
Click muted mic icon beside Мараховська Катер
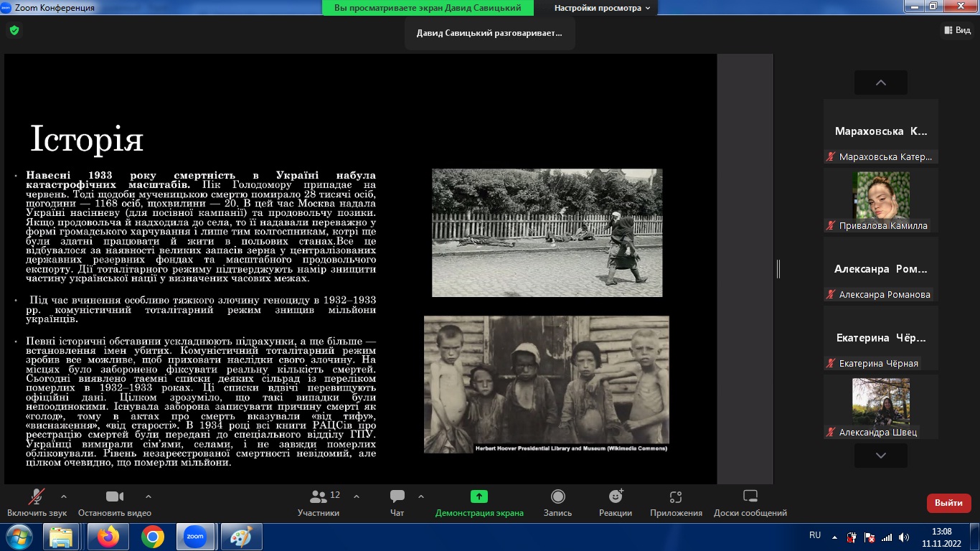831,156
